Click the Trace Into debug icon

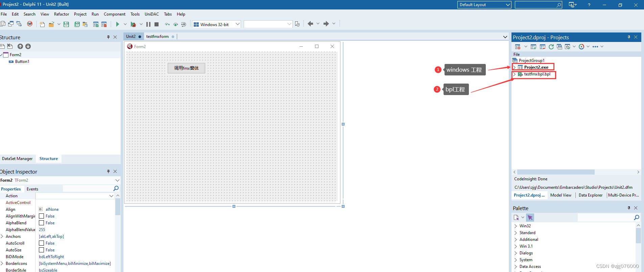167,24
